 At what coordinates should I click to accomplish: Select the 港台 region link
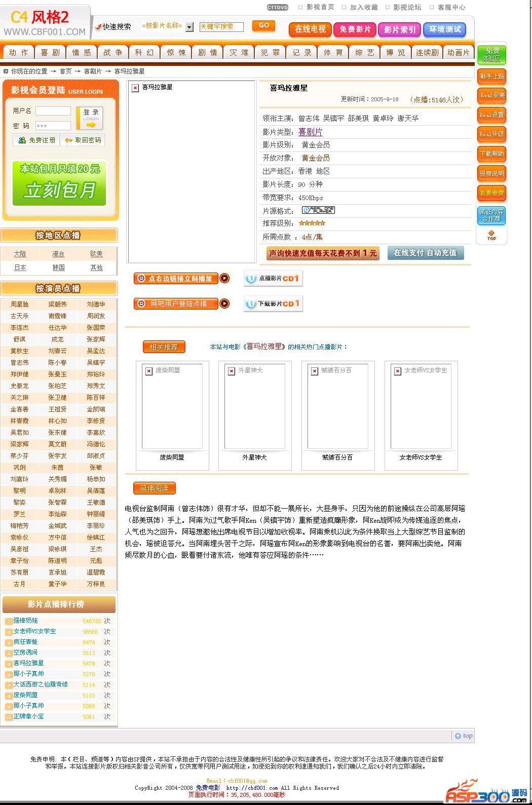coord(58,254)
